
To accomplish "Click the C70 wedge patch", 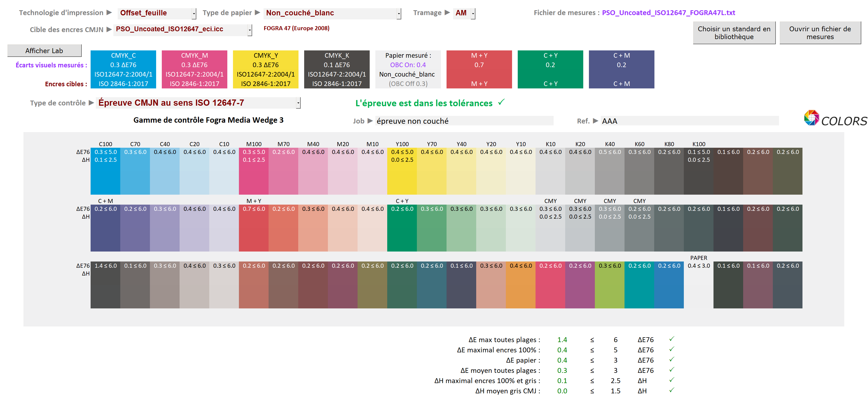I will coord(135,171).
